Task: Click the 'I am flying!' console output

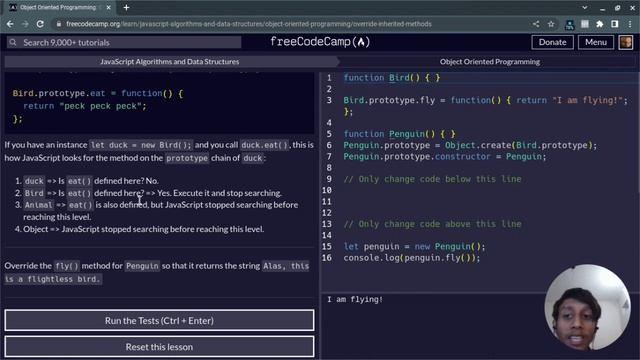Action: [x=355, y=300]
